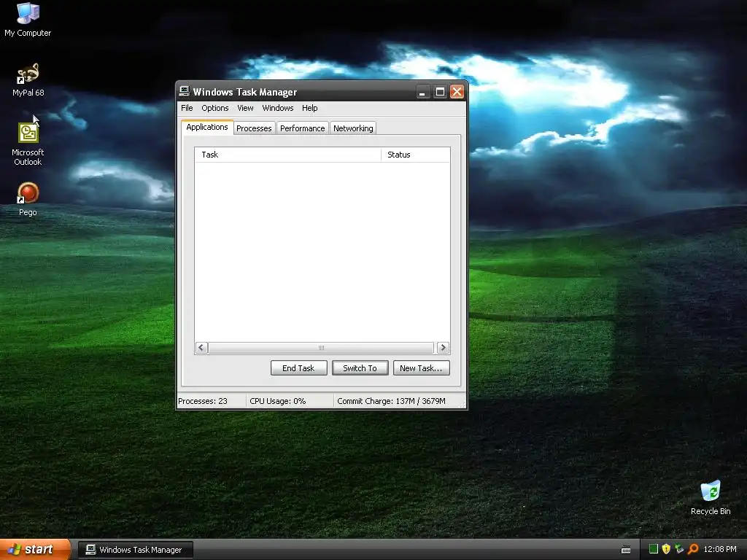Viewport: 747px width, 560px height.
Task: Select the MyPal 68 browser shortcut
Action: 28,79
